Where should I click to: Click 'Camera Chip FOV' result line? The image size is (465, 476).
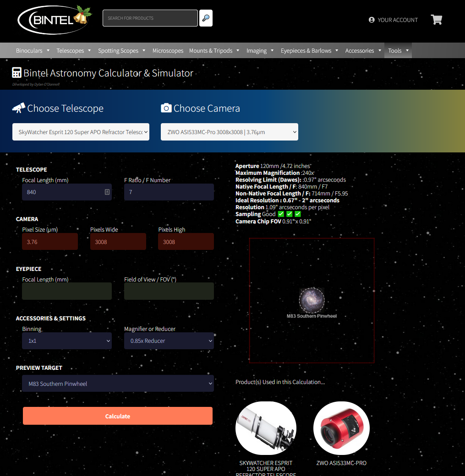coord(273,222)
